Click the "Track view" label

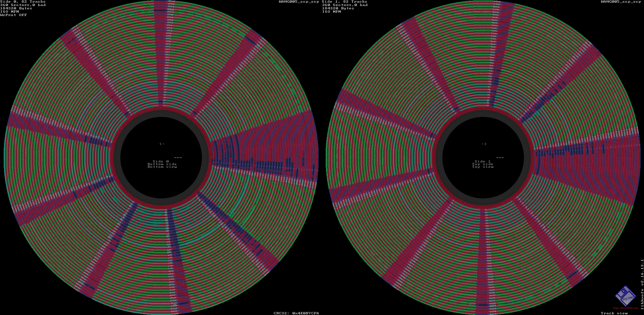click(x=614, y=313)
